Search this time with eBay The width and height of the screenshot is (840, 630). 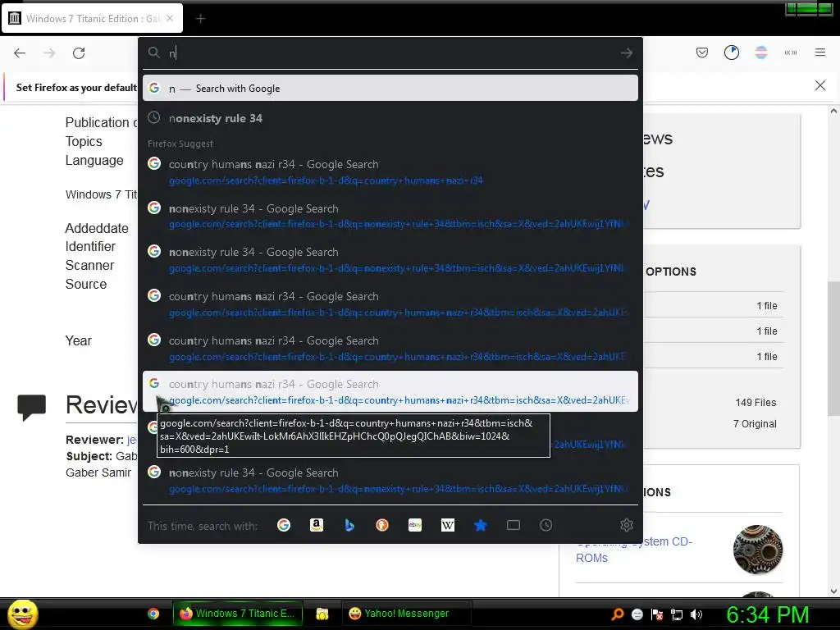point(414,525)
